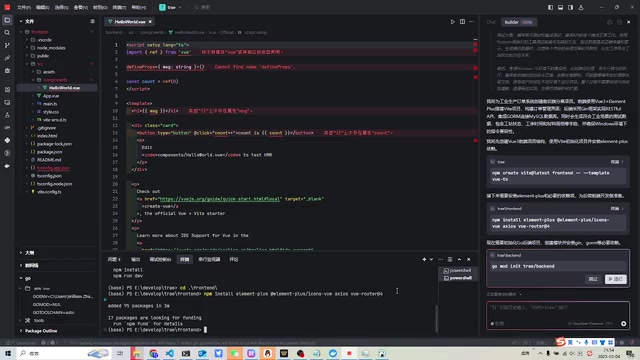The height and width of the screenshot is (360, 640).
Task: Toggle bottom panel layout icon
Action: point(560,7)
